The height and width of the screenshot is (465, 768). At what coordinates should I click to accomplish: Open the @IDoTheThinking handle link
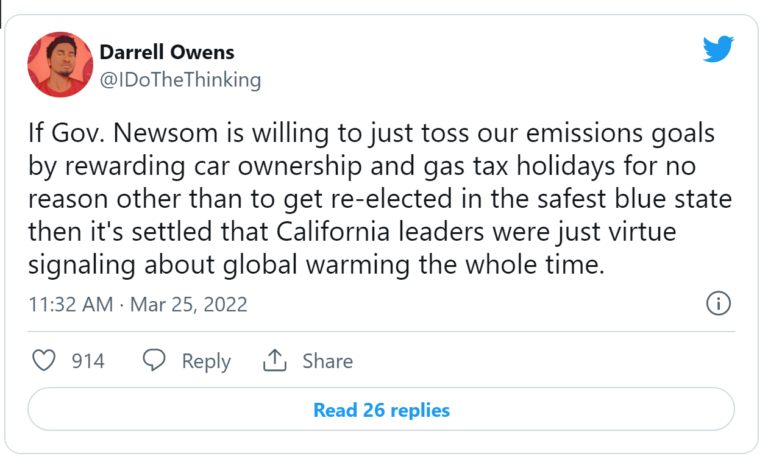pos(180,80)
